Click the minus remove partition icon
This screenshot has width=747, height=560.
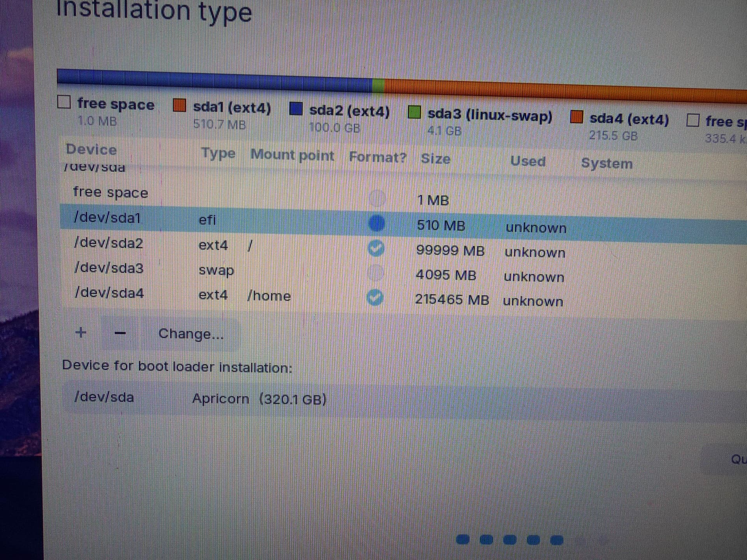point(121,334)
